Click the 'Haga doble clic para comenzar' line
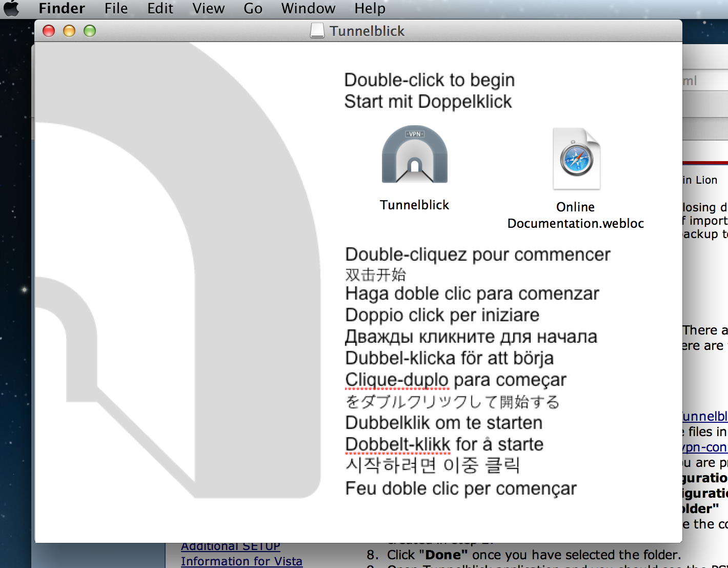The height and width of the screenshot is (568, 728). point(472,293)
